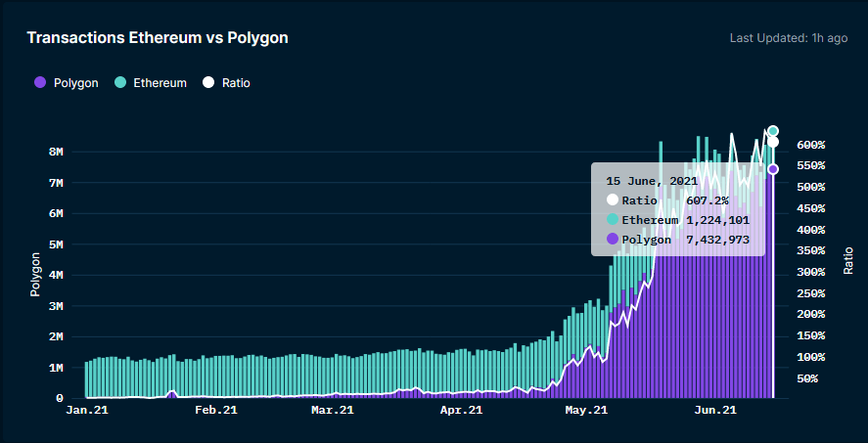Click the teal Ethereum legend dot
Screen dimensions: 868x443
click(x=119, y=83)
